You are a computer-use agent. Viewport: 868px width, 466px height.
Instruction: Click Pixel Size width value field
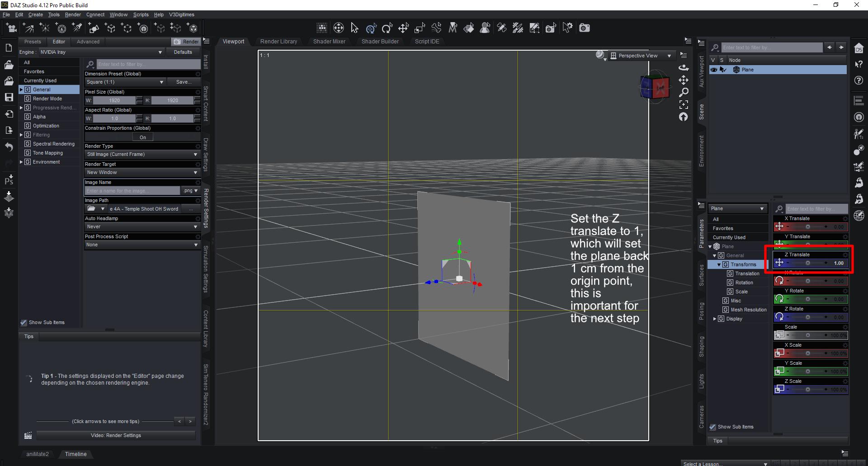[114, 100]
